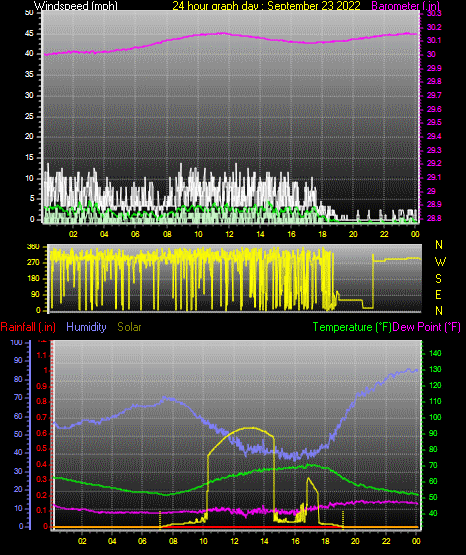
Task: Click the 5 windspeed axis value
Action: [32, 198]
